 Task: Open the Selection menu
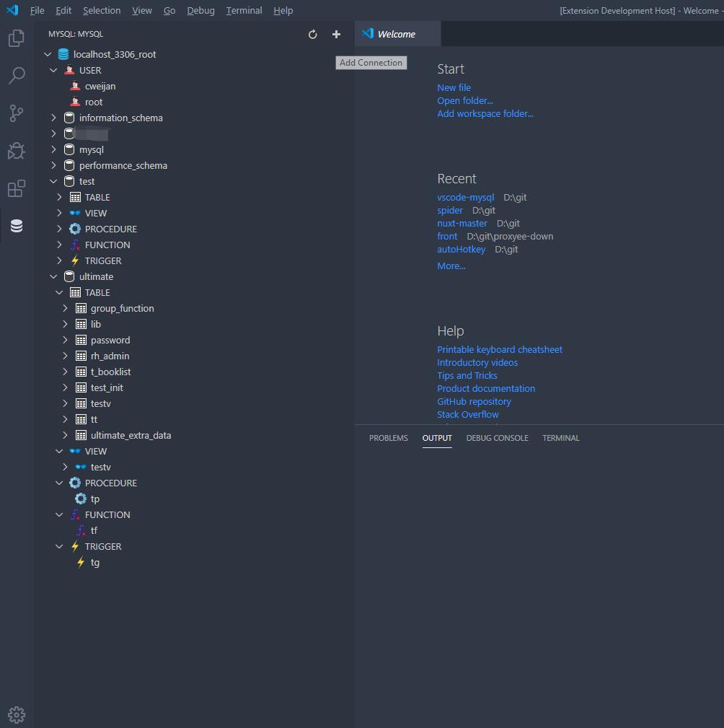(x=102, y=10)
